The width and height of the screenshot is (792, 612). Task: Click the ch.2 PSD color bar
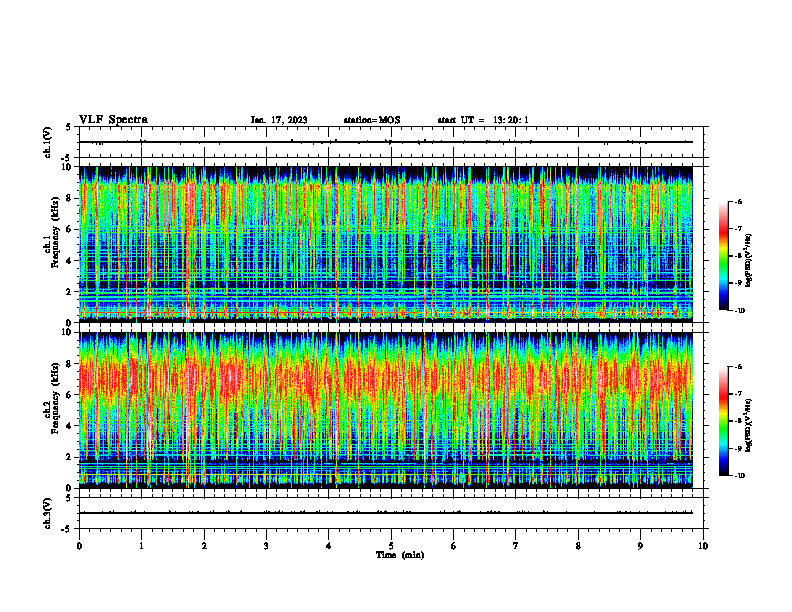coord(724,421)
